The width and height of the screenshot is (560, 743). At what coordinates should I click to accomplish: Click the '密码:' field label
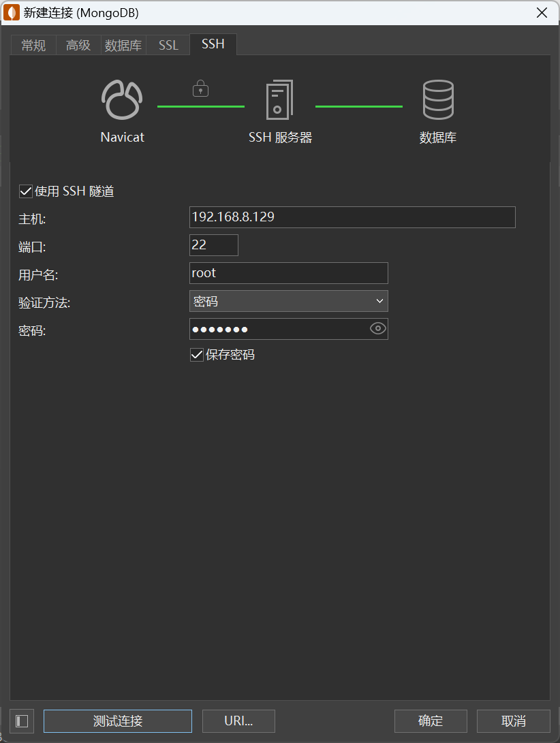(x=32, y=331)
